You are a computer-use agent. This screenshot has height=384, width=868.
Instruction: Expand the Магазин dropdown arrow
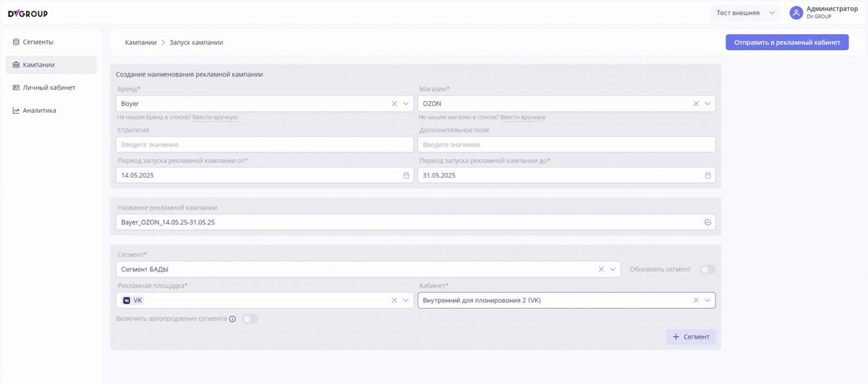[707, 104]
